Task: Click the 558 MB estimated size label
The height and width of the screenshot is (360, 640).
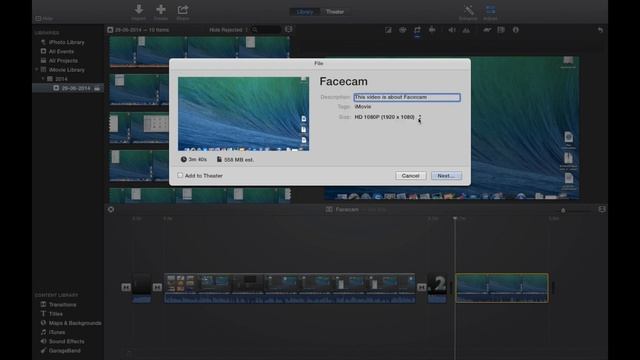Action: pyautogui.click(x=235, y=160)
